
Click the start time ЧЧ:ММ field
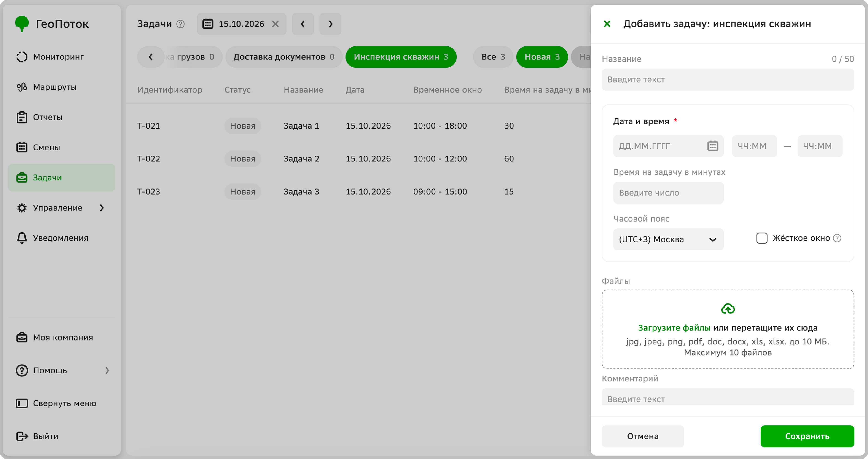click(x=754, y=146)
